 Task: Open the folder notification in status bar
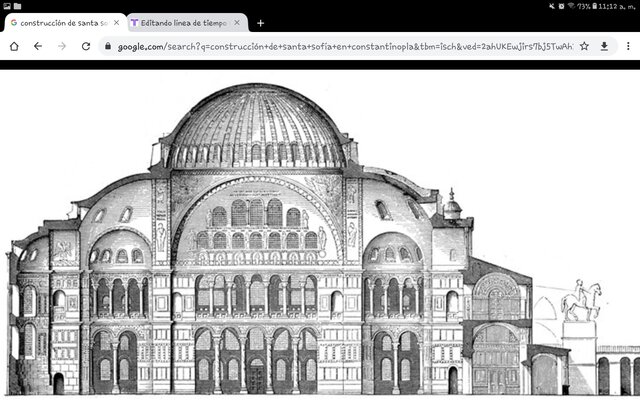pos(18,6)
